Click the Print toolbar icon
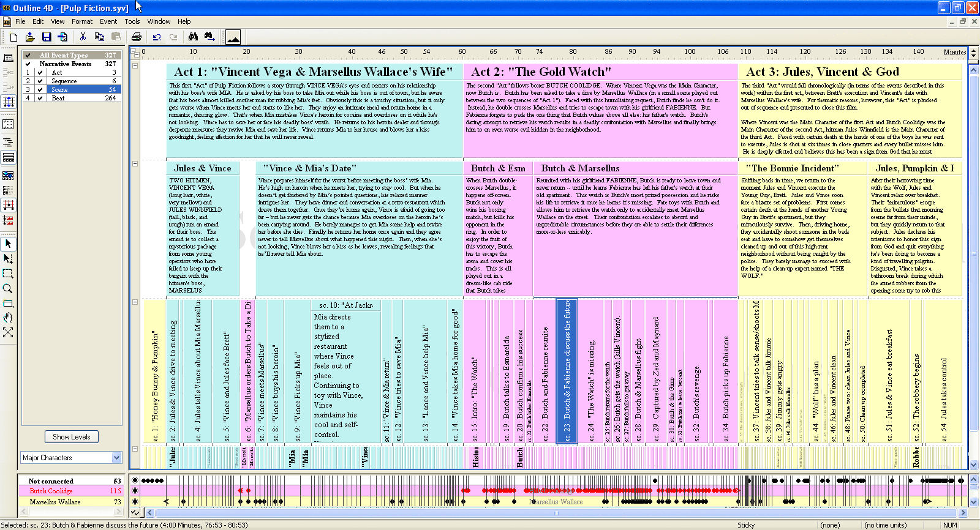The width and height of the screenshot is (980, 530). tap(136, 37)
